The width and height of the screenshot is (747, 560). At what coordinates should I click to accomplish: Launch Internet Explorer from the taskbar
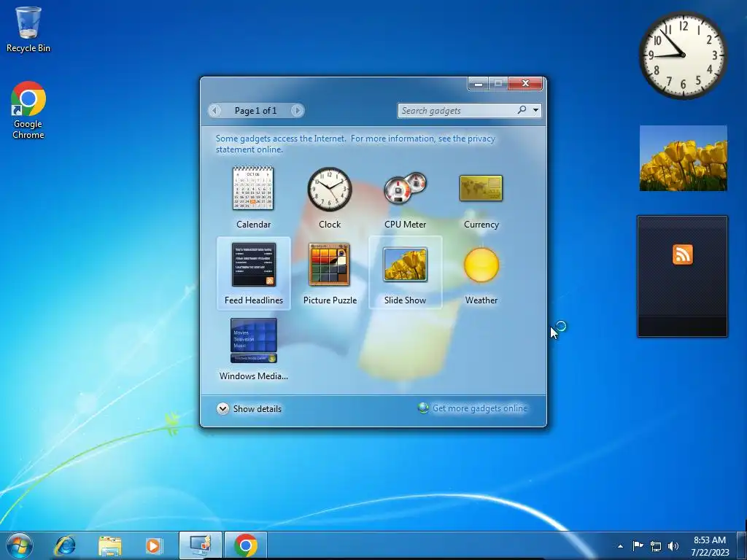point(65,545)
